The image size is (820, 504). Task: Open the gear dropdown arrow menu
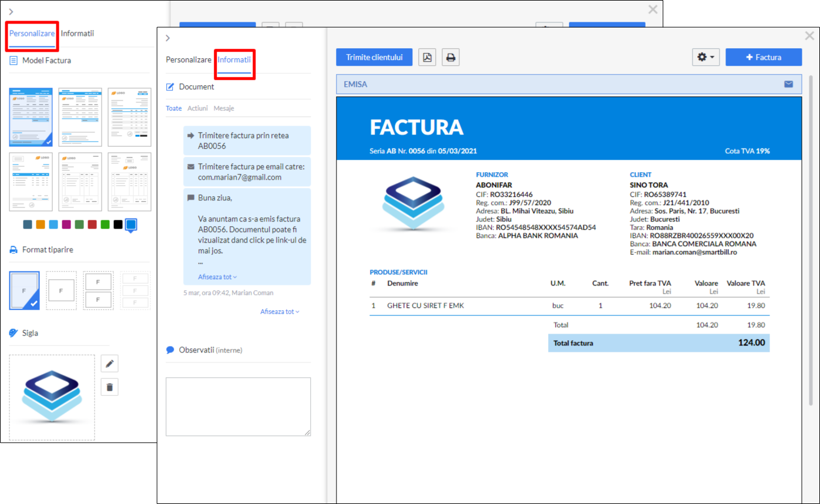tap(712, 57)
